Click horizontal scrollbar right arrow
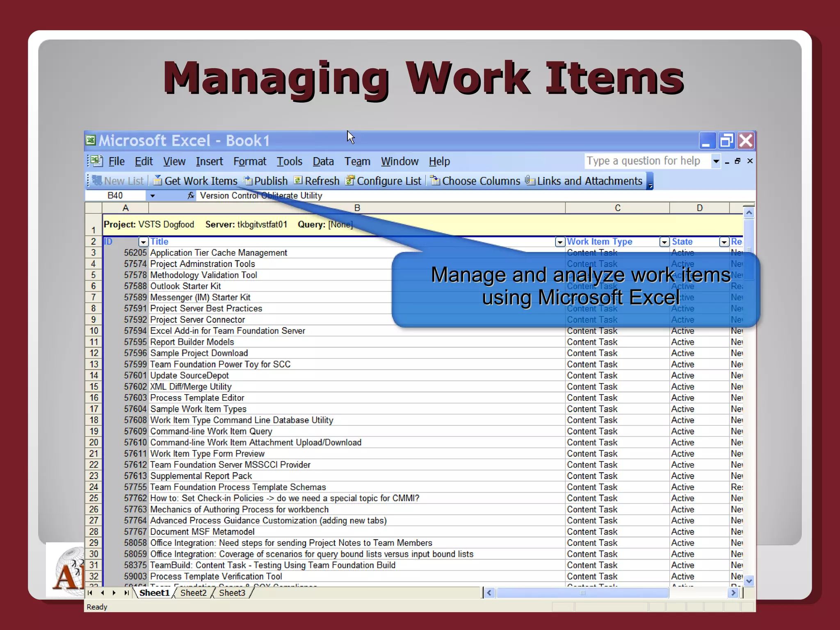 733,593
